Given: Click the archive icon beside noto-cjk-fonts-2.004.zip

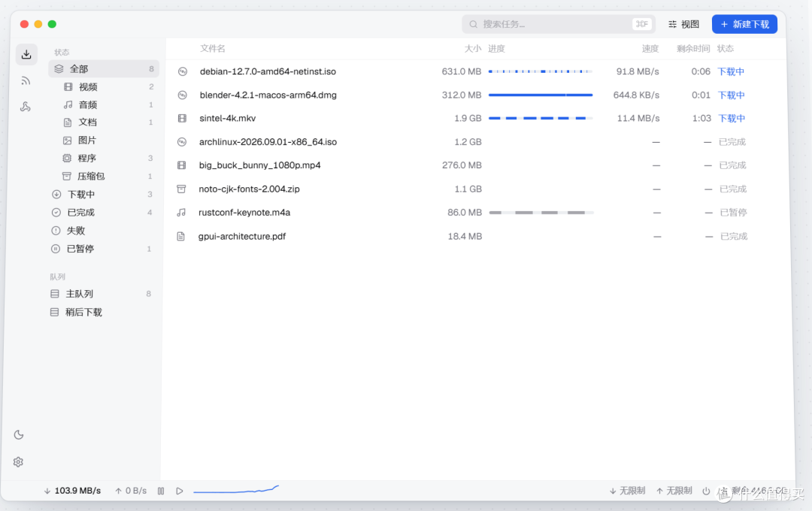Looking at the screenshot, I should (x=181, y=189).
